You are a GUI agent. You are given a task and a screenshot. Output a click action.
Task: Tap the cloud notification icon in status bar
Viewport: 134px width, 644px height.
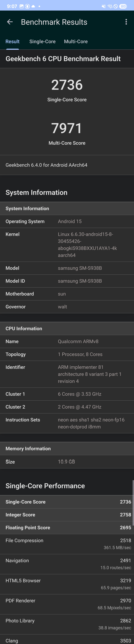(x=33, y=6)
